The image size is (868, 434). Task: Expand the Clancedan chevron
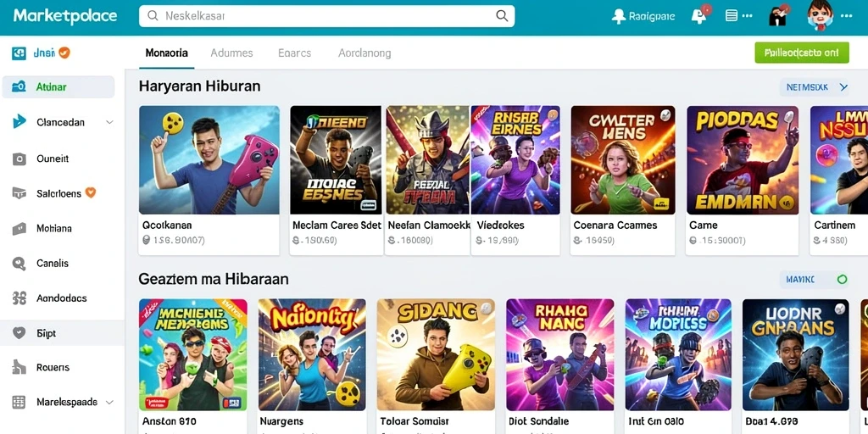[109, 122]
